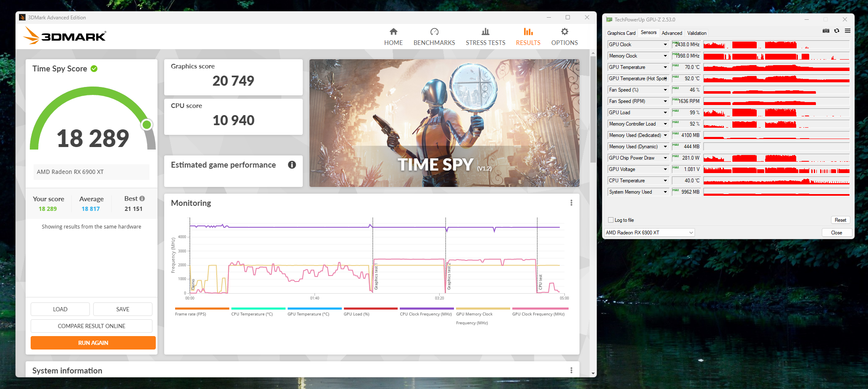
Task: Open the Monitoring panel three-dot menu
Action: coord(571,203)
